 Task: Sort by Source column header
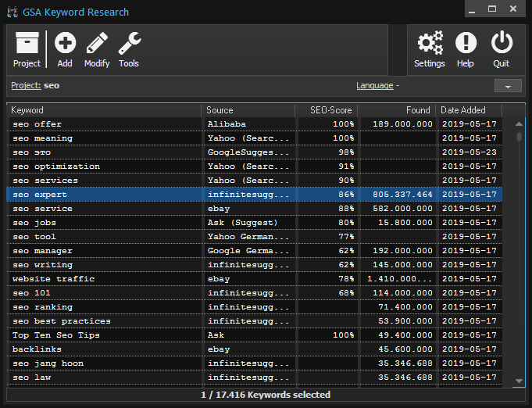coord(248,110)
